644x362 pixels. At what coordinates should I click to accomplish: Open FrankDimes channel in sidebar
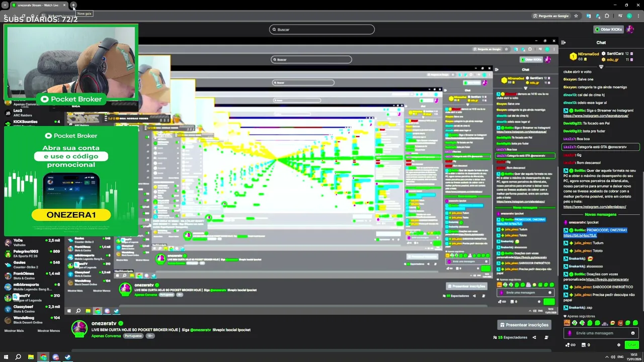point(32,276)
